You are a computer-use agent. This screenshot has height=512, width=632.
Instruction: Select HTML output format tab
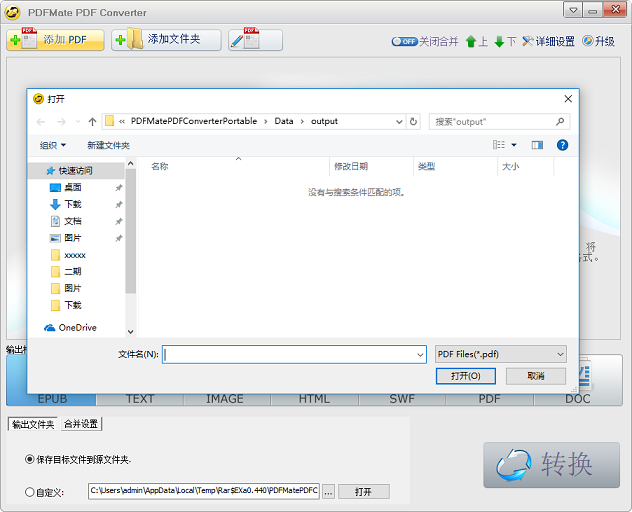[314, 399]
